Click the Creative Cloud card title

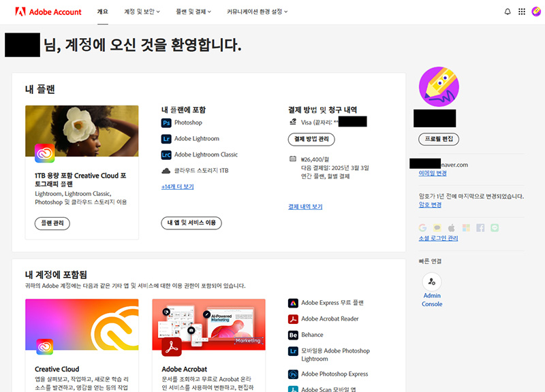(57, 369)
